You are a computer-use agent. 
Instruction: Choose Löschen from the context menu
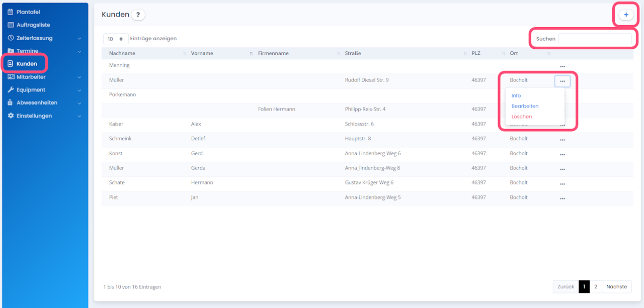tap(521, 117)
